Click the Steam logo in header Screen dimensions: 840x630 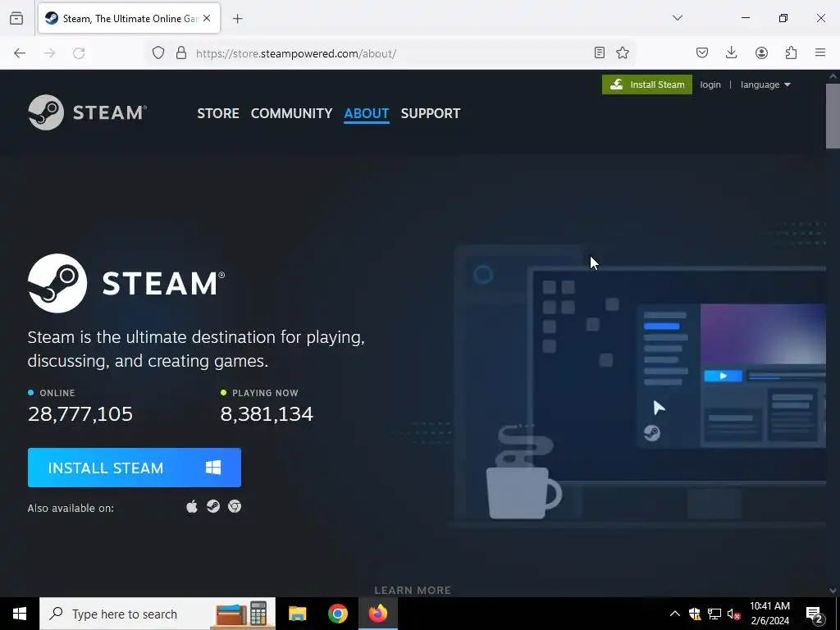pyautogui.click(x=87, y=112)
